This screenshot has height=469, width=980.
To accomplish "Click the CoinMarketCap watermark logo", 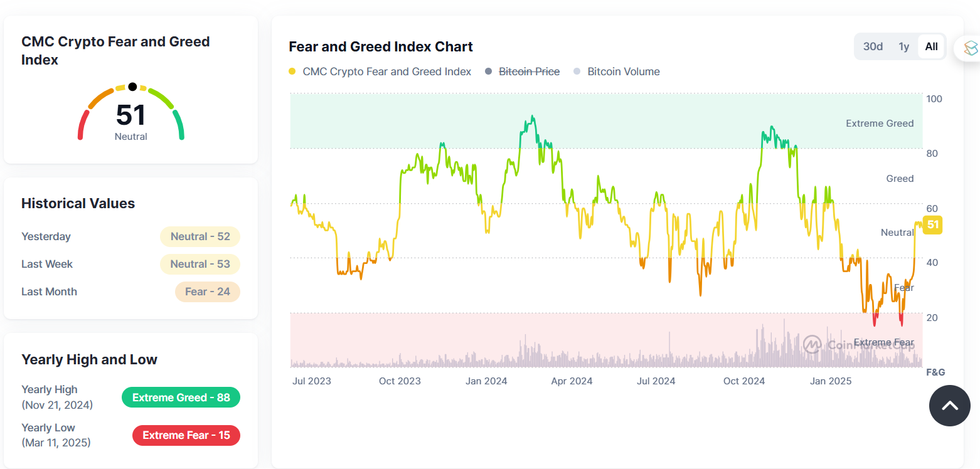I will click(x=813, y=344).
